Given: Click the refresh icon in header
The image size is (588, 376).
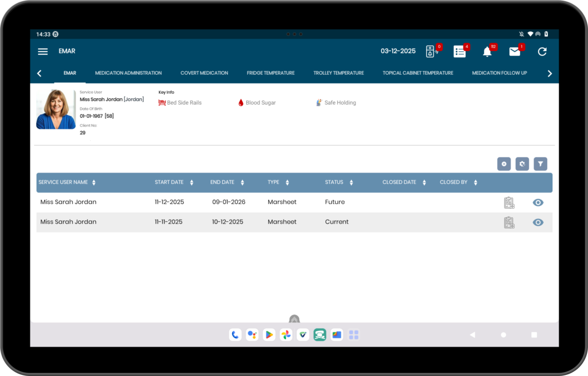Looking at the screenshot, I should point(542,52).
